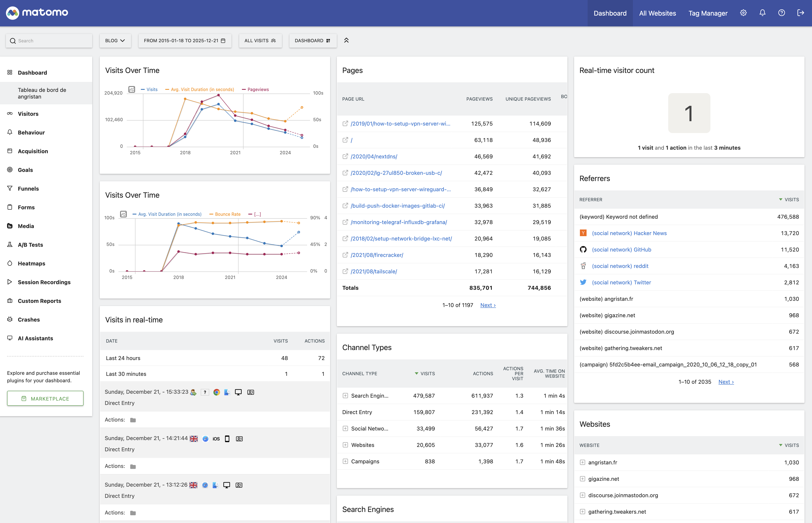This screenshot has height=523, width=812.
Task: Click the GitHub referrer icon
Action: coord(583,249)
